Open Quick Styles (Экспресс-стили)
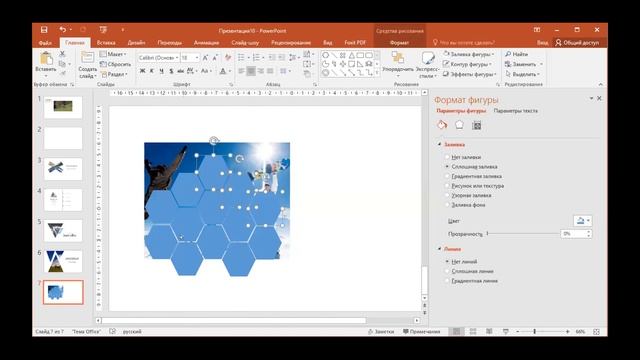The image size is (640, 360). 428,64
